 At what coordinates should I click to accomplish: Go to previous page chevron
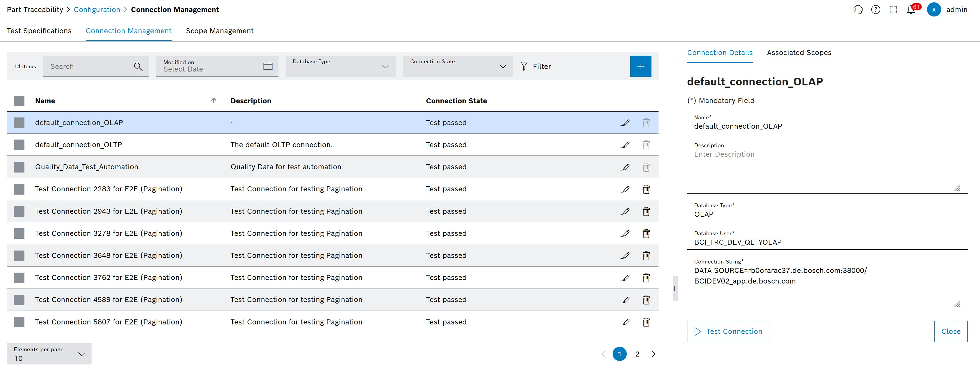point(603,354)
